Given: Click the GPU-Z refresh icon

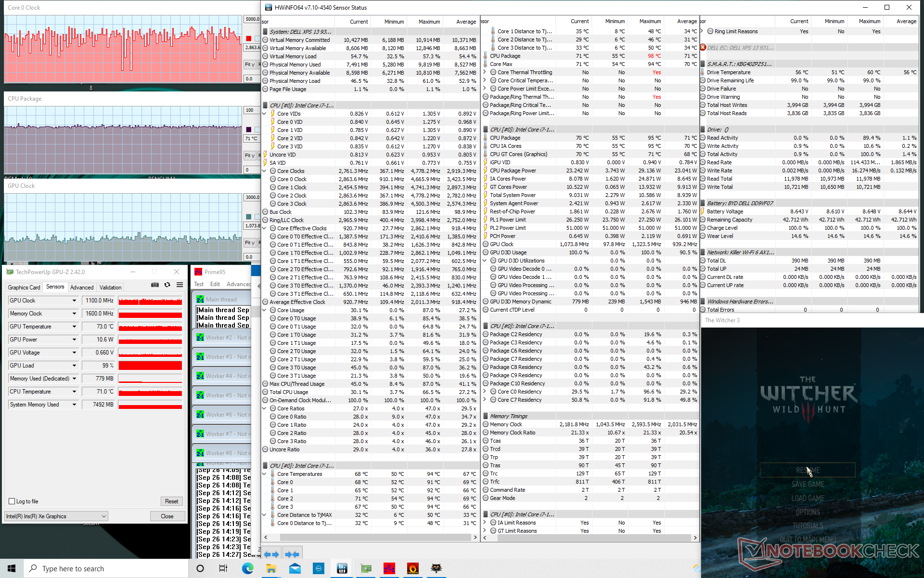Looking at the screenshot, I should 167,285.
